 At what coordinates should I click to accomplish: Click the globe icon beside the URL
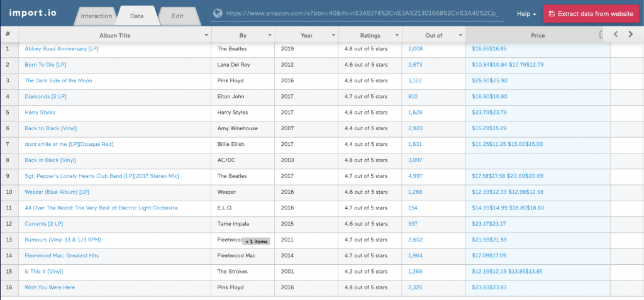(x=218, y=13)
